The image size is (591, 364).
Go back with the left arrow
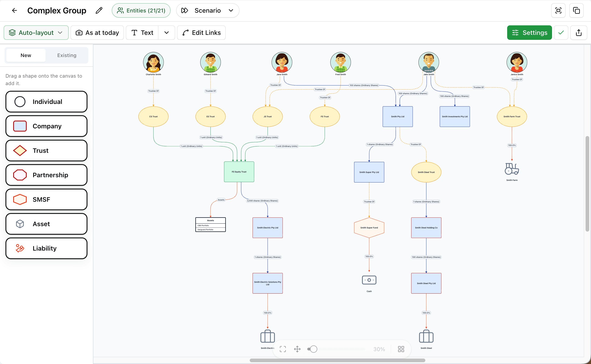pyautogui.click(x=15, y=11)
